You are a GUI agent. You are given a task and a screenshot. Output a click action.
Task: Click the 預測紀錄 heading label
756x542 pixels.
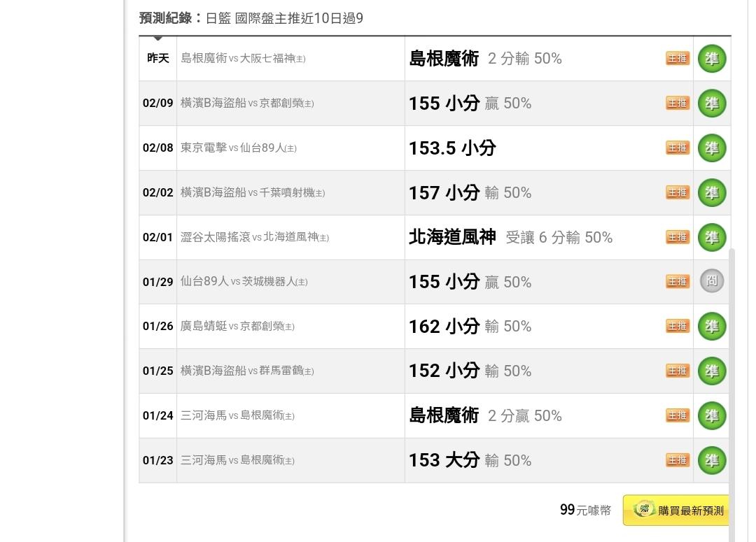165,18
